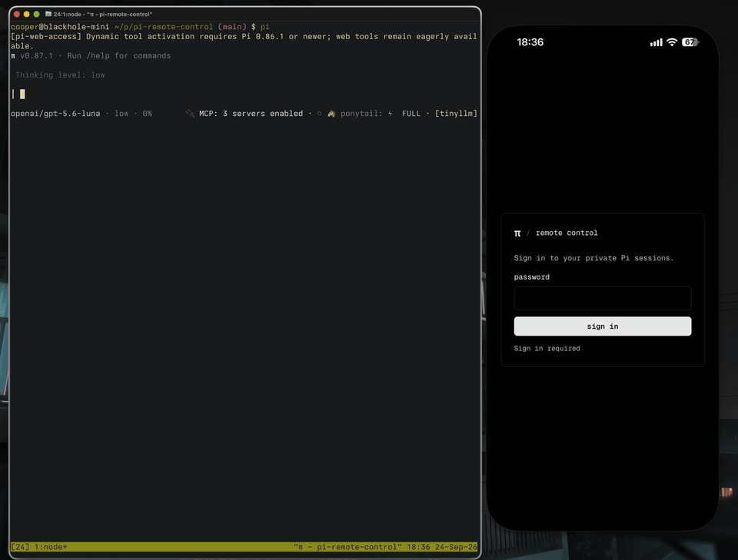Click 'Sign in to your private Pi sessions.' text
The image size is (738, 560).
tap(593, 258)
